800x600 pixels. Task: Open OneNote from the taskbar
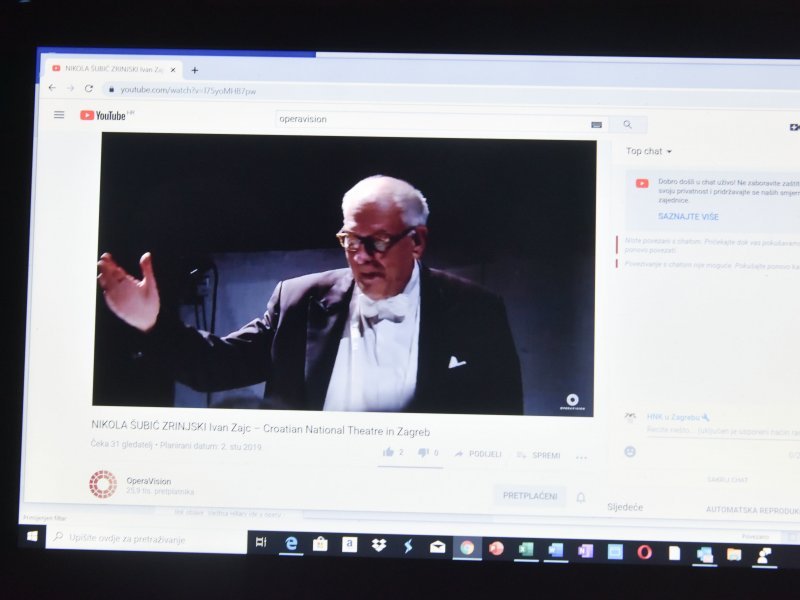tap(585, 551)
